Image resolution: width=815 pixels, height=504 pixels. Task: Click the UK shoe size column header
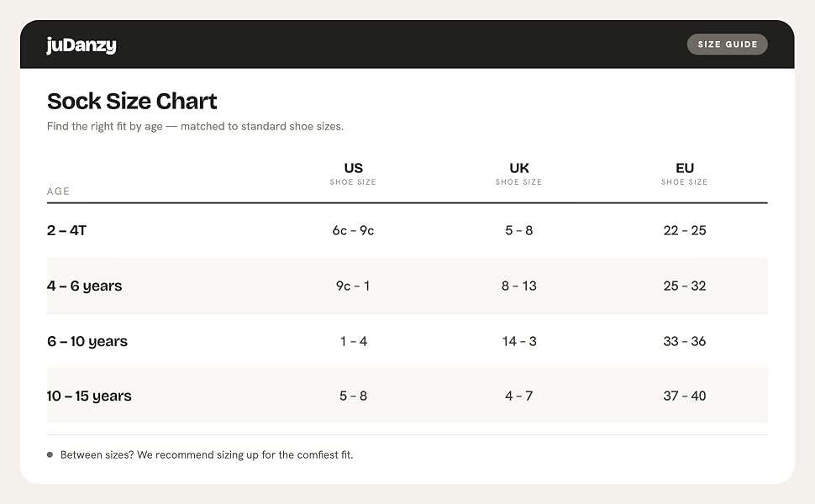point(518,174)
